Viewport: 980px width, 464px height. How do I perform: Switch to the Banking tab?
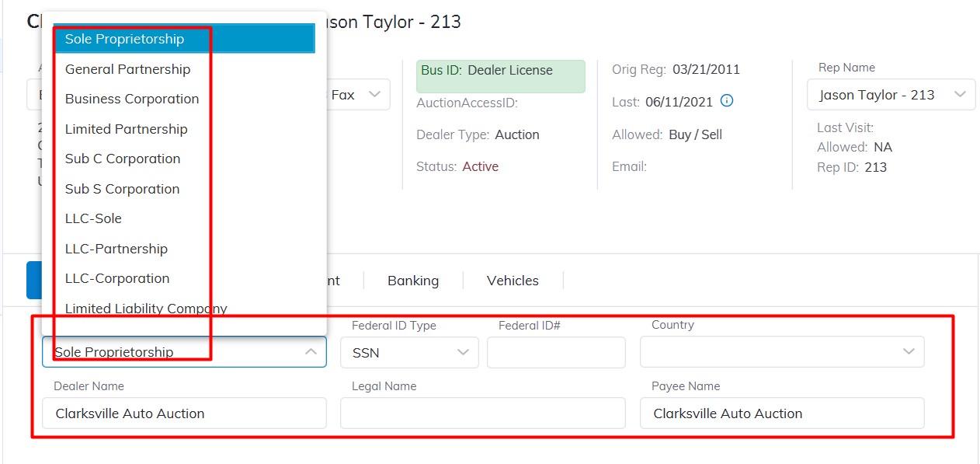tap(413, 281)
